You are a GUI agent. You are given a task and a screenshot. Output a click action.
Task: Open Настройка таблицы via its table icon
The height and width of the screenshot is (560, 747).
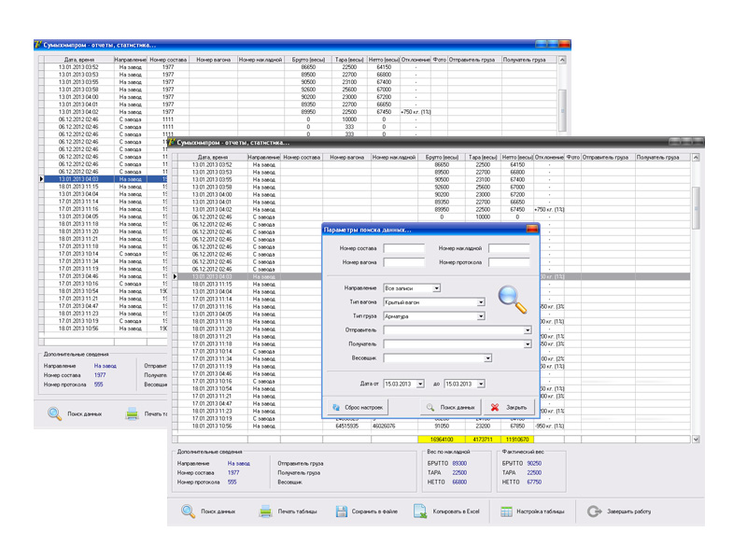pyautogui.click(x=506, y=511)
